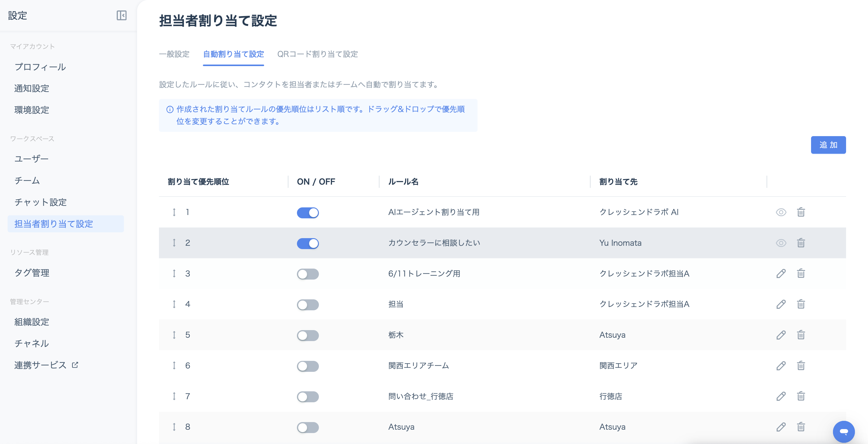
Task: Edit the 問い合わせ_行徳店 rule
Action: tap(781, 396)
